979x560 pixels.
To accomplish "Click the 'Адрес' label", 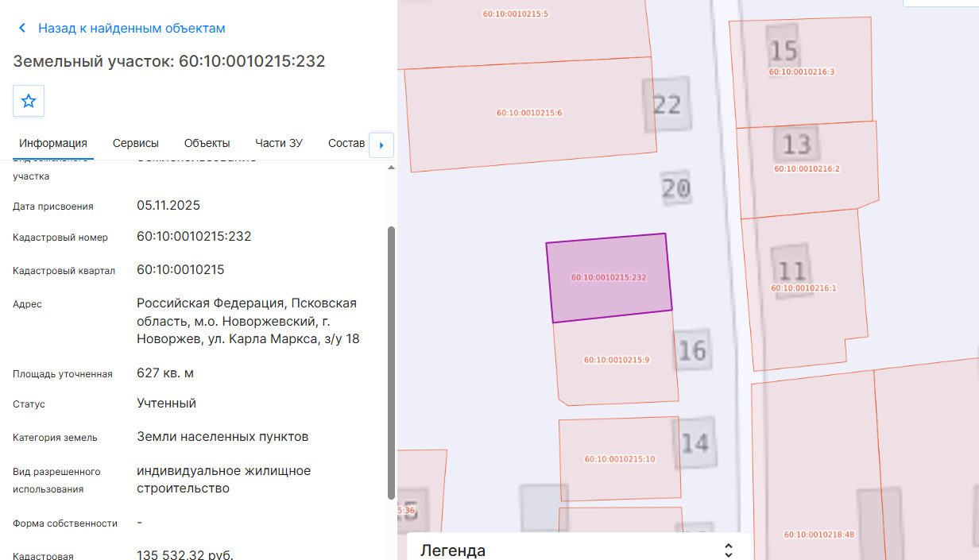I will point(28,304).
